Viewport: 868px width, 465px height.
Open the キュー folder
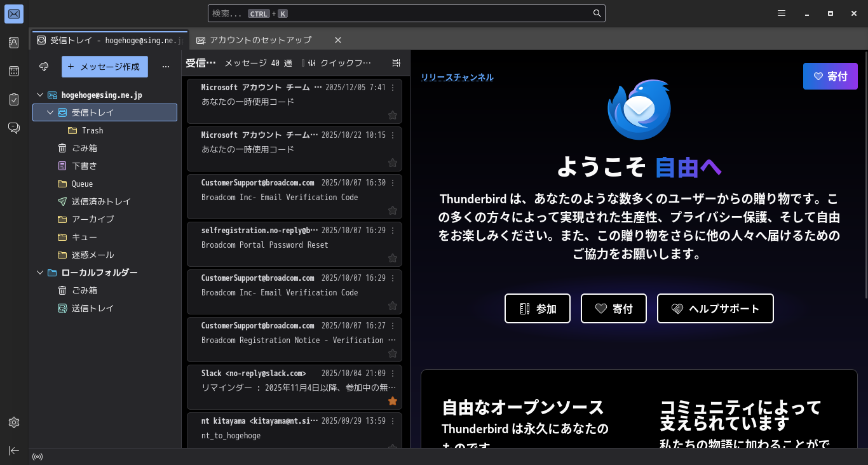pyautogui.click(x=105, y=237)
